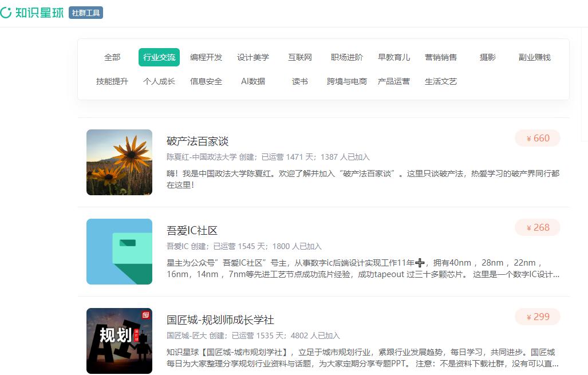Switch to the 摄影 category
The width and height of the screenshot is (588, 375).
(487, 57)
